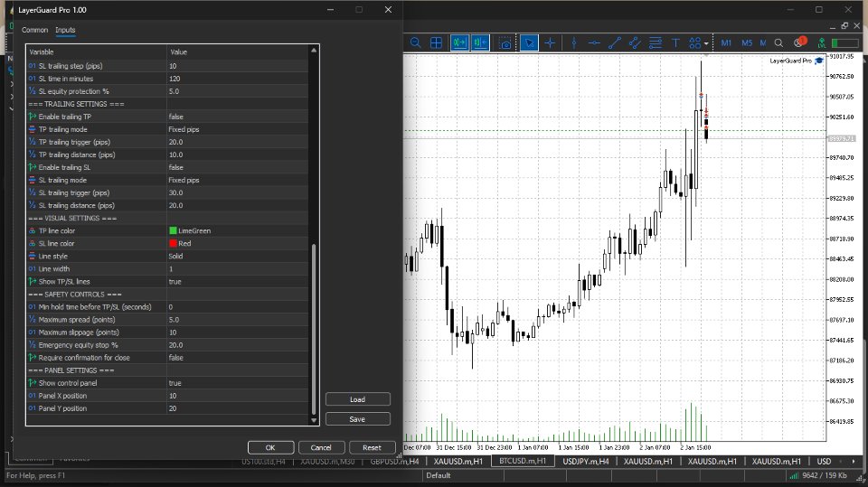The width and height of the screenshot is (868, 487).
Task: Select the text label tool
Action: 675,42
